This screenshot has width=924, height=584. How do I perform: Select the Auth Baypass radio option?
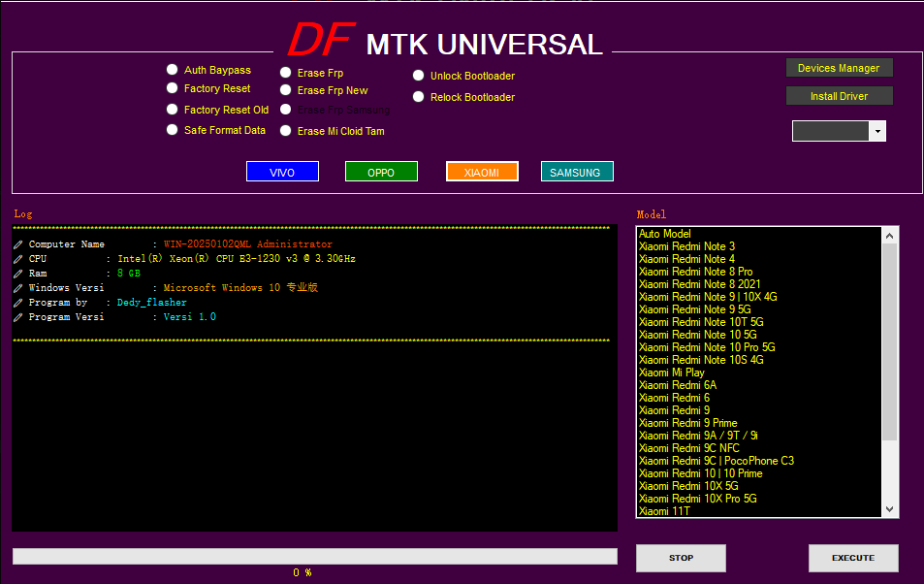173,70
